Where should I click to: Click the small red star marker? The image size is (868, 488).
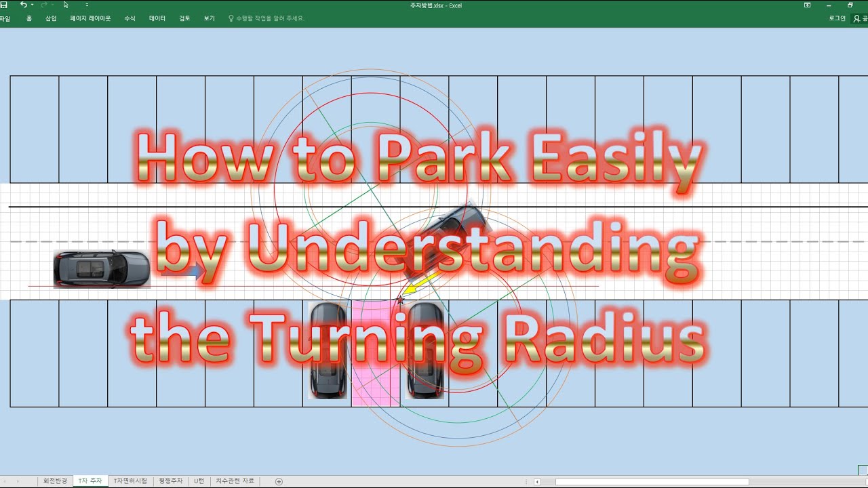(x=400, y=299)
